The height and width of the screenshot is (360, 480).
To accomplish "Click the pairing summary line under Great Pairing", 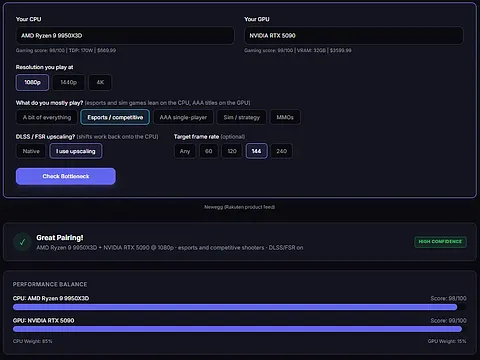I will click(x=170, y=248).
